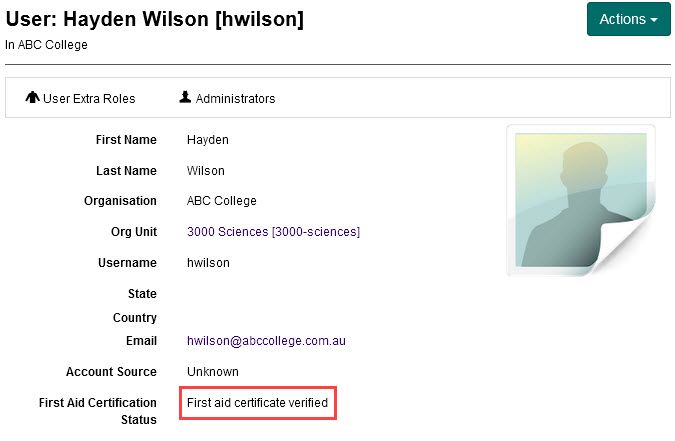
Task: Select the First Name value 'Hayden'
Action: (207, 140)
